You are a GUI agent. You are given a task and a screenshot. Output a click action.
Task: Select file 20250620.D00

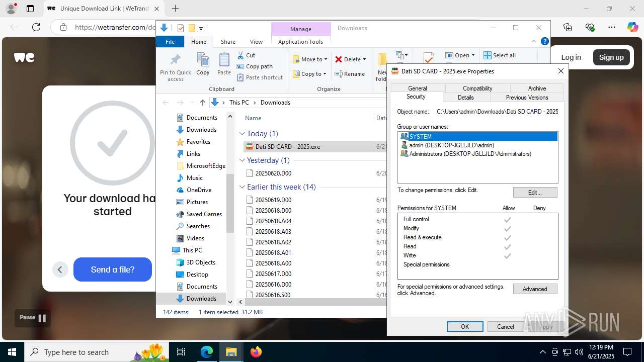273,173
